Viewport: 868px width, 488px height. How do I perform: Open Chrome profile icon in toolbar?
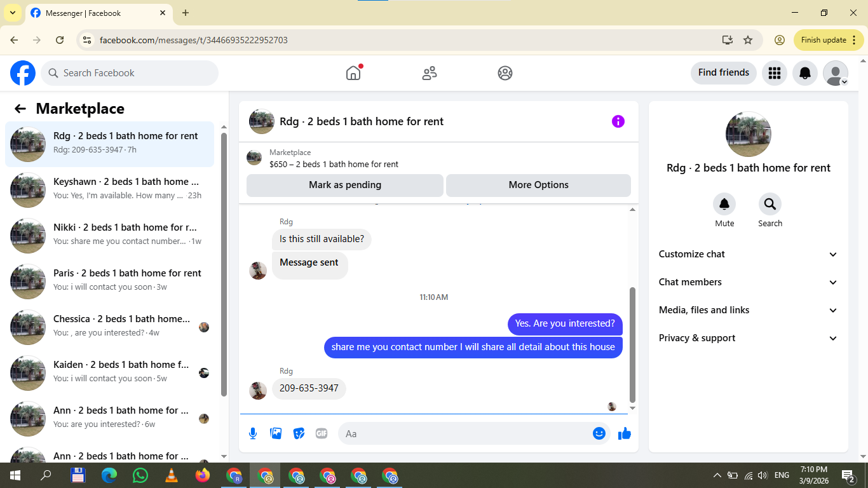pos(779,40)
